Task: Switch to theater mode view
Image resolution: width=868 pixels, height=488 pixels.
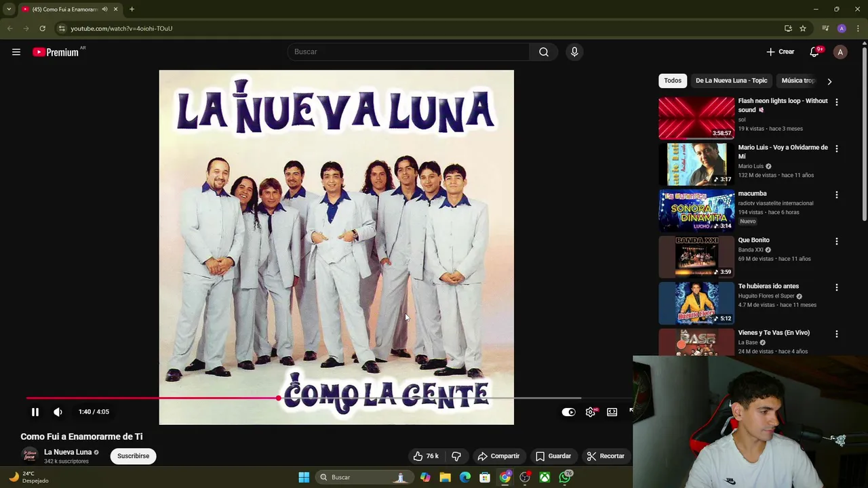Action: 612,411
